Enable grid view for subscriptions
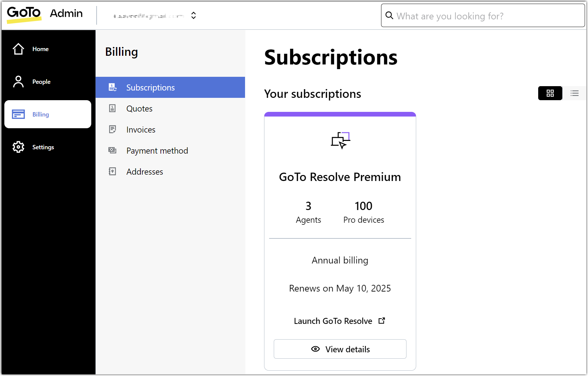The width and height of the screenshot is (588, 376). [550, 93]
